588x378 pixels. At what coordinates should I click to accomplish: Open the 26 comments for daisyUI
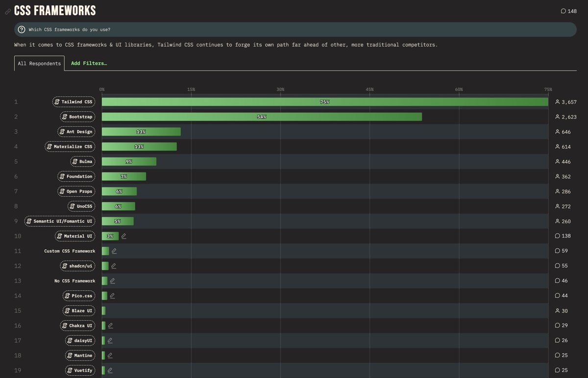point(561,341)
